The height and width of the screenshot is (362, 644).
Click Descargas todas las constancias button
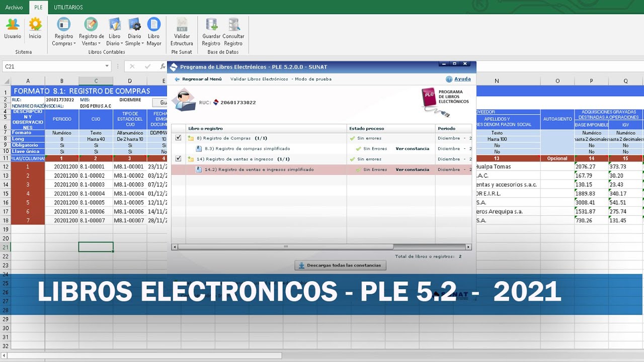pos(340,265)
